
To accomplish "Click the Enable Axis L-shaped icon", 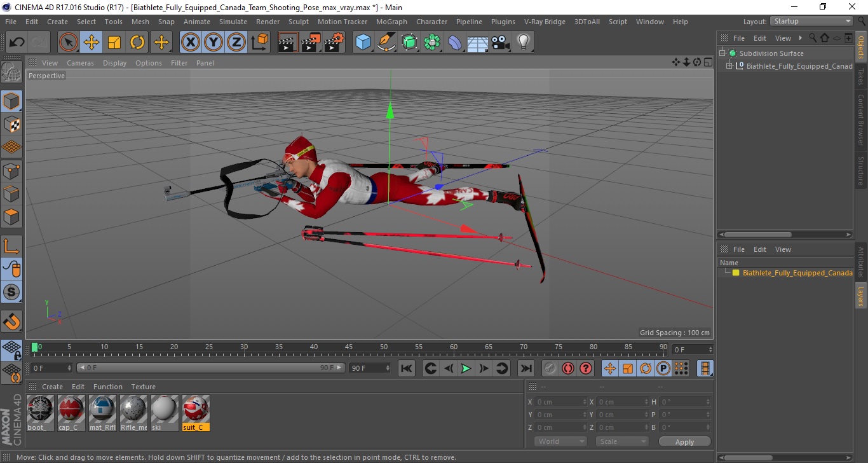I will pyautogui.click(x=12, y=245).
